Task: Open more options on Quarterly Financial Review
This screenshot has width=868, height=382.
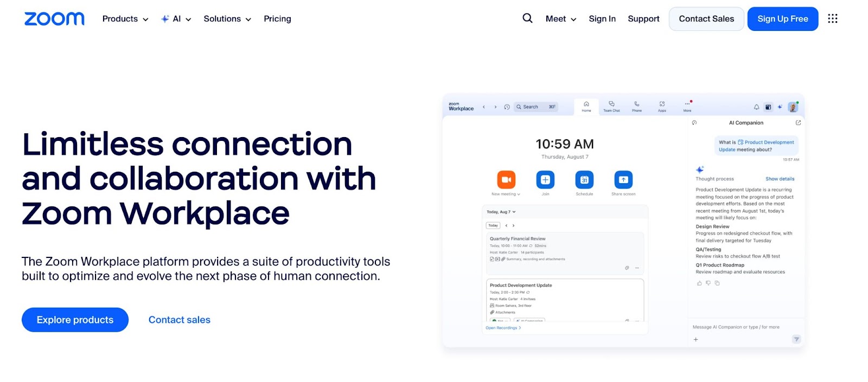Action: [637, 268]
